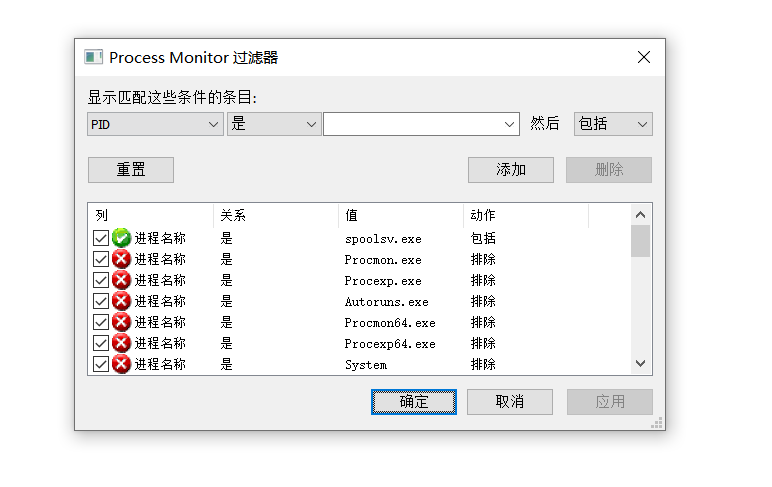Image resolution: width=772 pixels, height=487 pixels.
Task: Click green include icon for spoolsv.exe
Action: coord(121,238)
